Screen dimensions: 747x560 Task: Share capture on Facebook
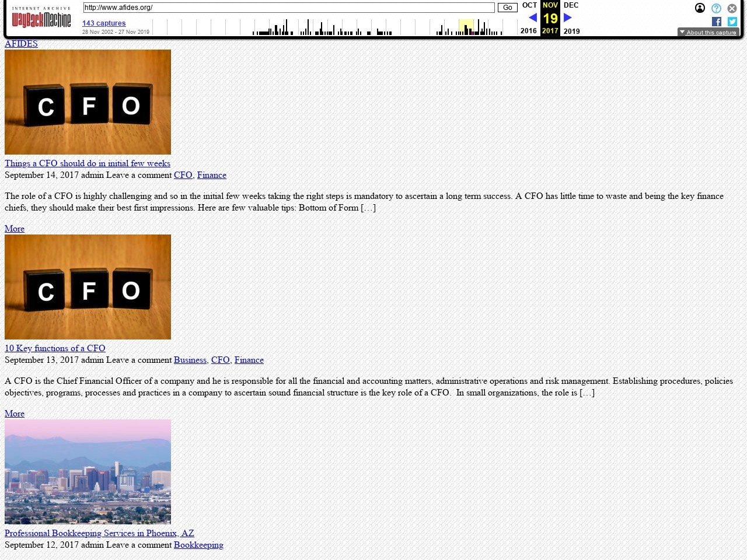click(717, 22)
